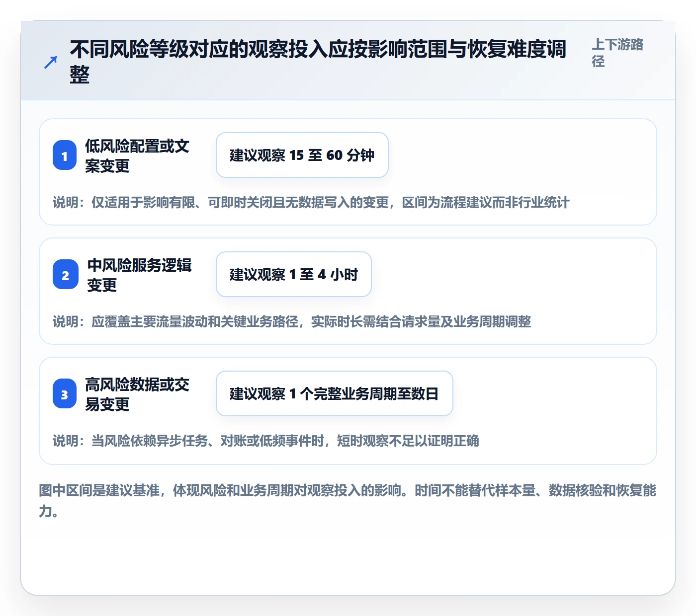Click the footer text starting 图中区间是建议基准
Screen dimensions: 696x616
click(348, 501)
